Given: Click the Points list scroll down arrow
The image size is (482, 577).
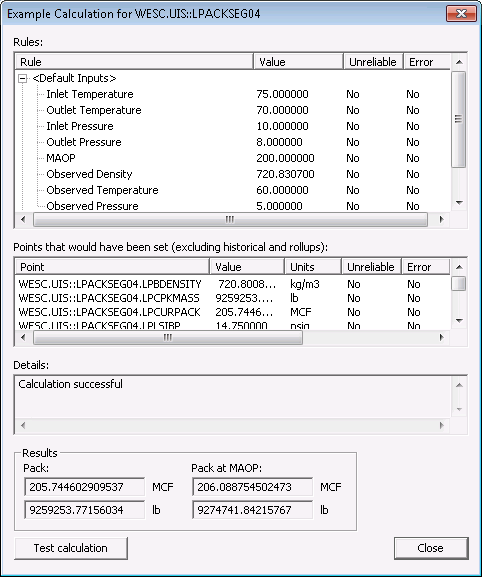Looking at the screenshot, I should tap(459, 321).
